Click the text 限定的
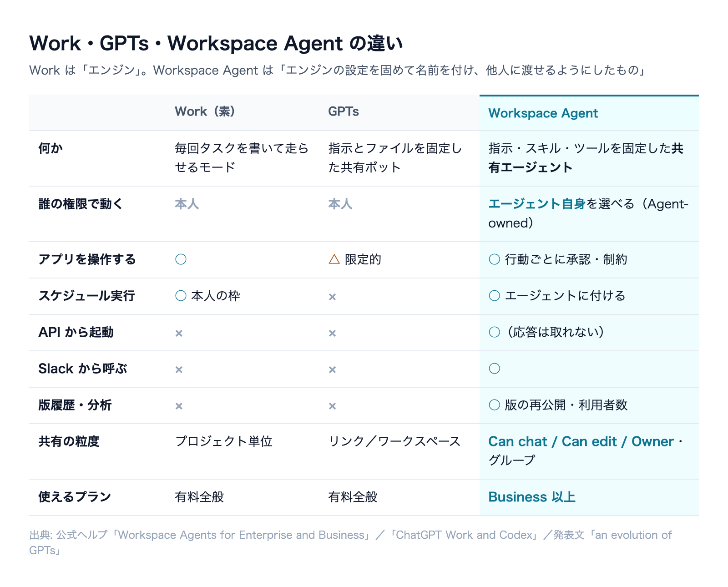The height and width of the screenshot is (587, 728). 363,259
